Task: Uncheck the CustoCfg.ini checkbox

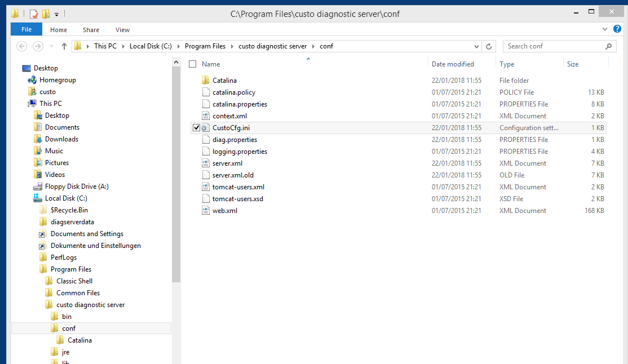Action: click(196, 128)
